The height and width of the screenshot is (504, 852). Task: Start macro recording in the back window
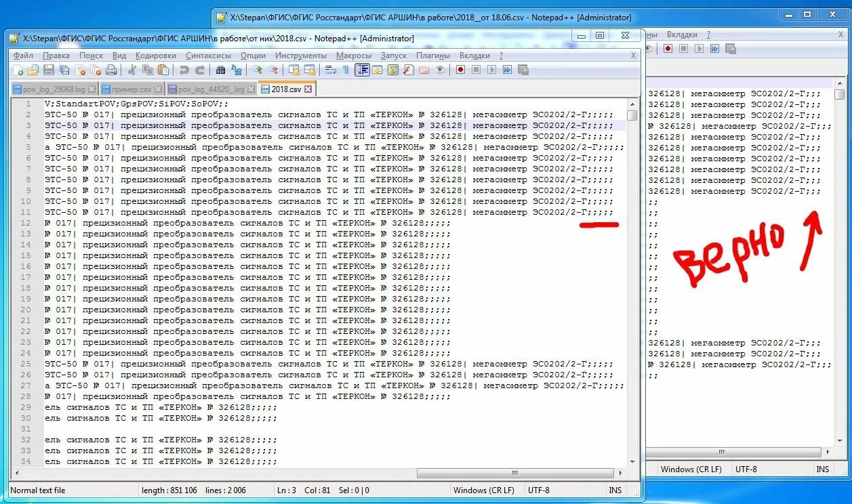[668, 49]
